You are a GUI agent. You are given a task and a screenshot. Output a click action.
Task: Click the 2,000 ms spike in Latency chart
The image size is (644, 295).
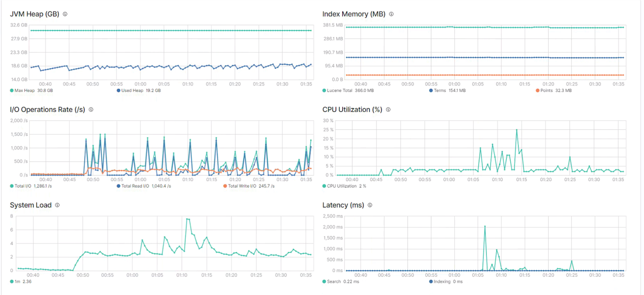(x=485, y=227)
